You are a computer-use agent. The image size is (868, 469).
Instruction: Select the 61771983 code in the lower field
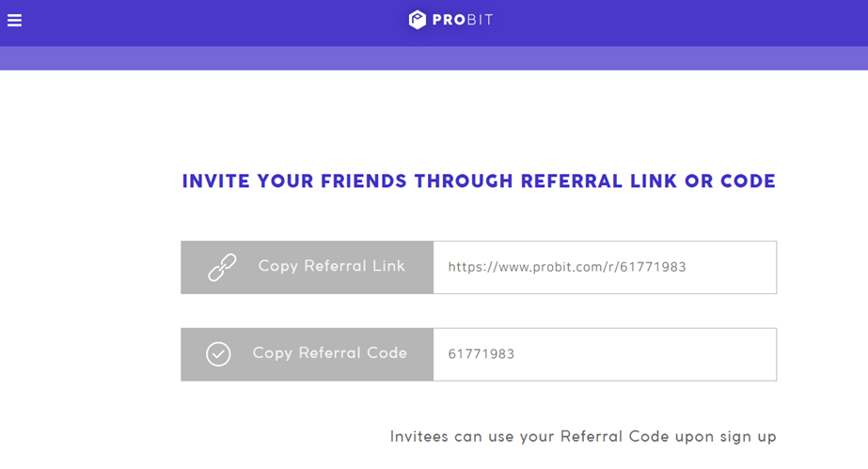click(x=481, y=354)
